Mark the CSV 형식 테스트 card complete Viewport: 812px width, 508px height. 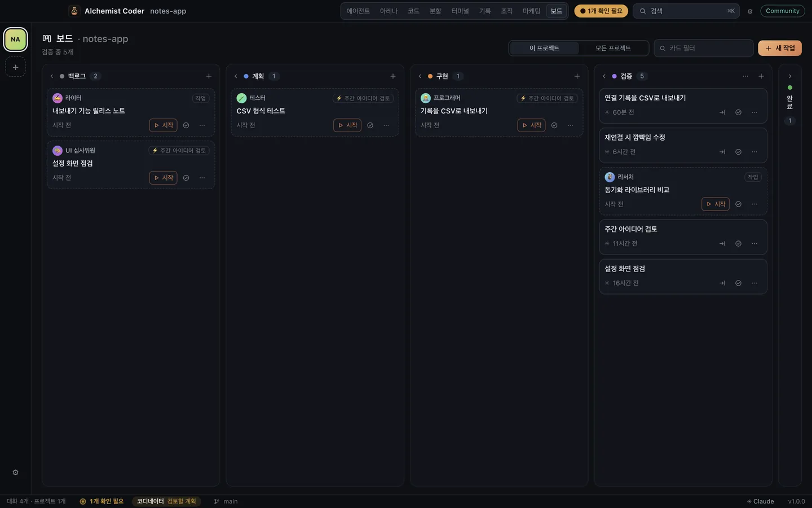370,125
